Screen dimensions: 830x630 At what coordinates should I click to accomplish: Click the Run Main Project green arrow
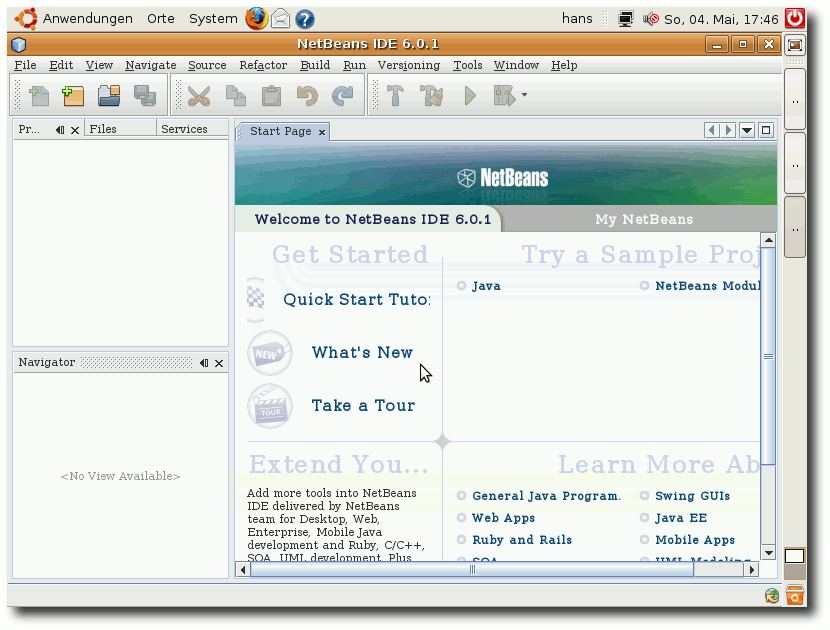click(x=470, y=96)
